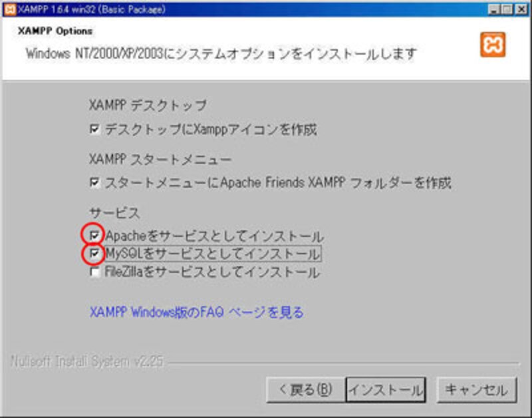Close the XAMPP installer window
The height and width of the screenshot is (418, 532).
(x=521, y=9)
